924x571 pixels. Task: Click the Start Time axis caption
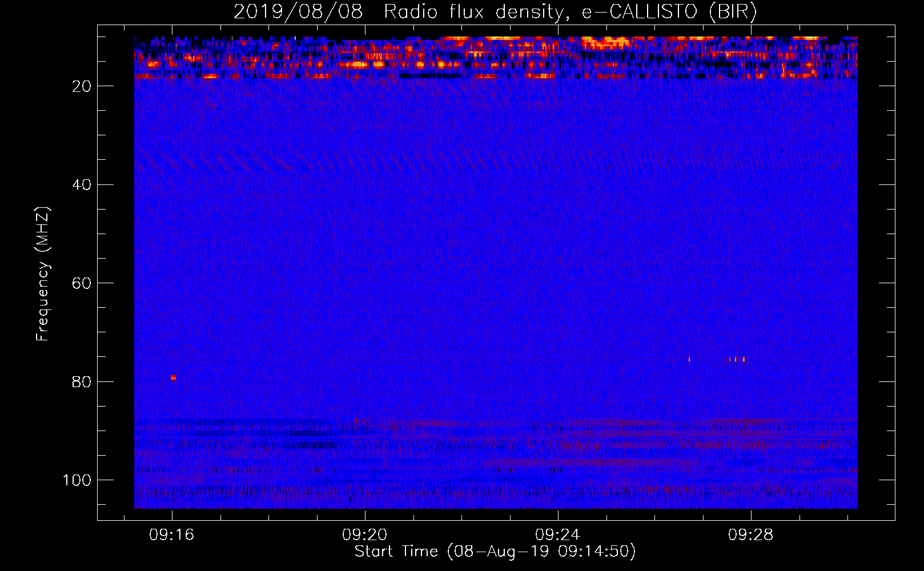495,552
